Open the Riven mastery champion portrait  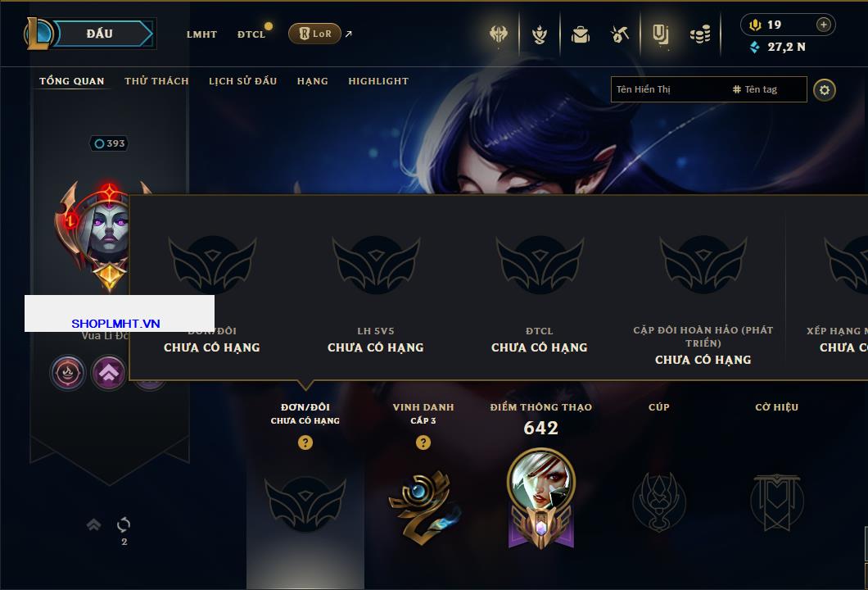tap(540, 482)
